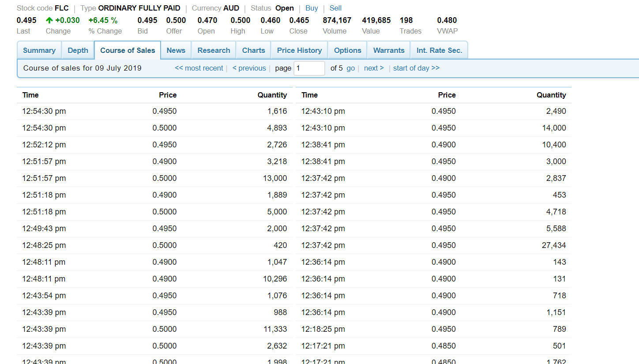639x364 pixels.
Task: Jump to most recent sales
Action: [199, 68]
